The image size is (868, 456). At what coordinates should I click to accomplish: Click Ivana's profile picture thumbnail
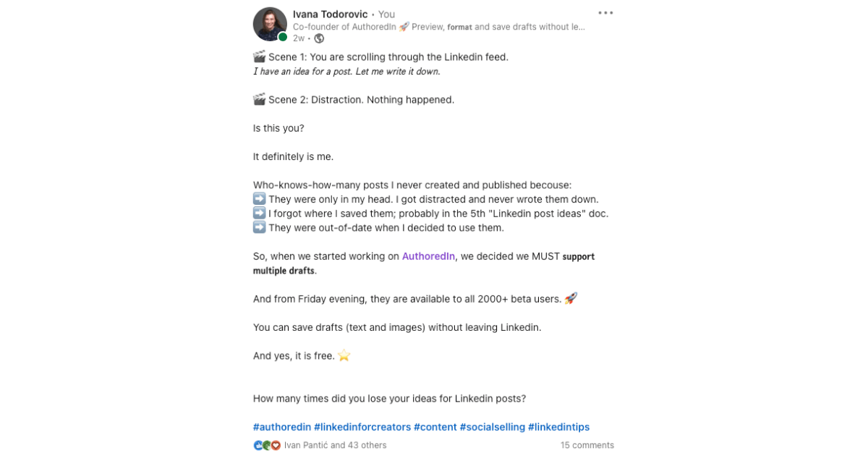(270, 24)
